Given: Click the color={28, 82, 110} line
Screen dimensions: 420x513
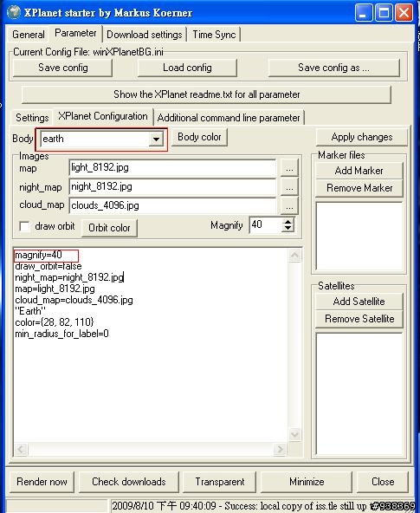Looking at the screenshot, I should [x=55, y=322].
